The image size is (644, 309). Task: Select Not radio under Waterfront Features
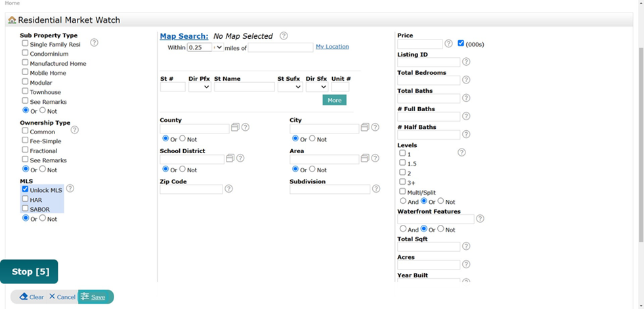[x=440, y=229]
